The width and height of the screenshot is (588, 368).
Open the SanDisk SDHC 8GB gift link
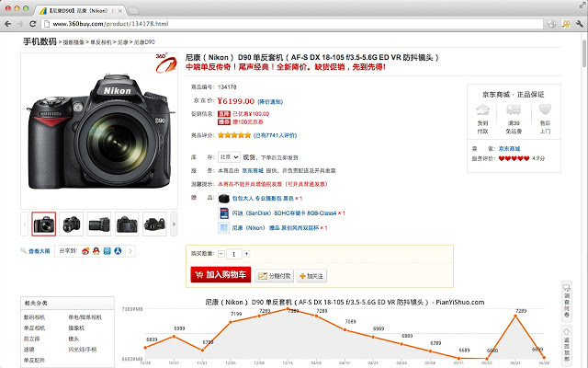[284, 213]
